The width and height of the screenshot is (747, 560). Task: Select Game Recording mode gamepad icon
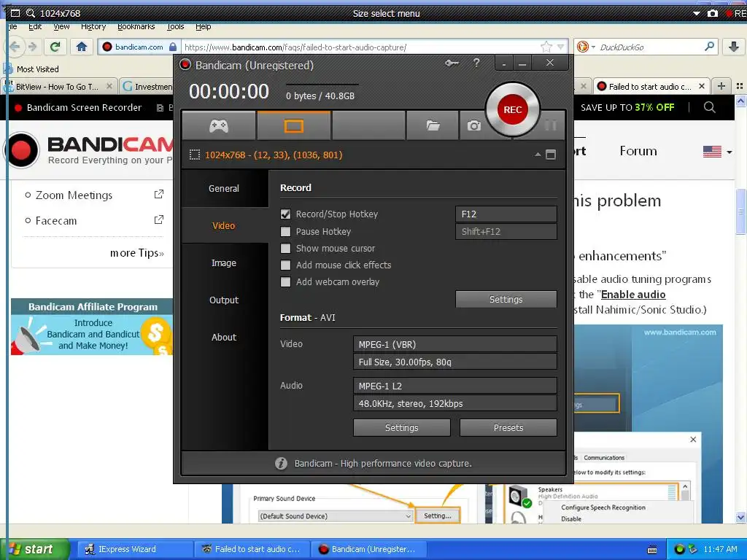point(219,125)
